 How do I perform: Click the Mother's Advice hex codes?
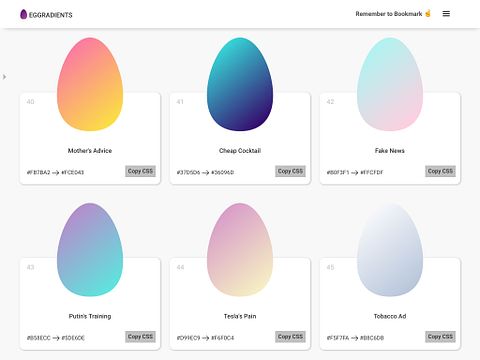[55, 172]
